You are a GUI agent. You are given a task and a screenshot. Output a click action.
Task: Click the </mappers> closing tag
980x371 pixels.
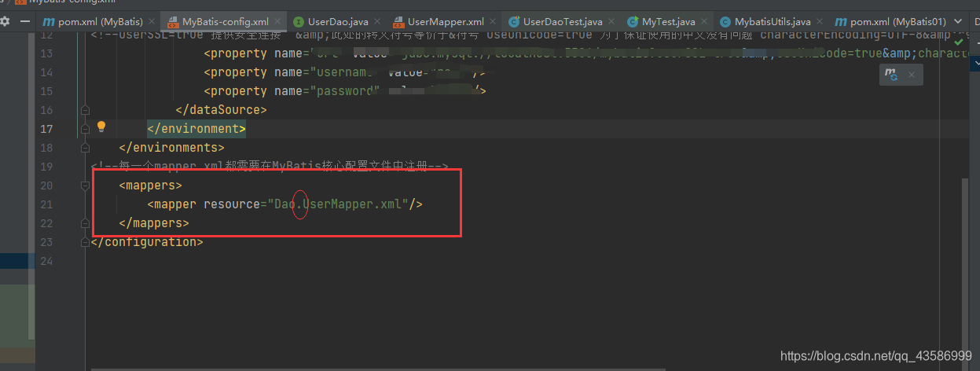[154, 223]
